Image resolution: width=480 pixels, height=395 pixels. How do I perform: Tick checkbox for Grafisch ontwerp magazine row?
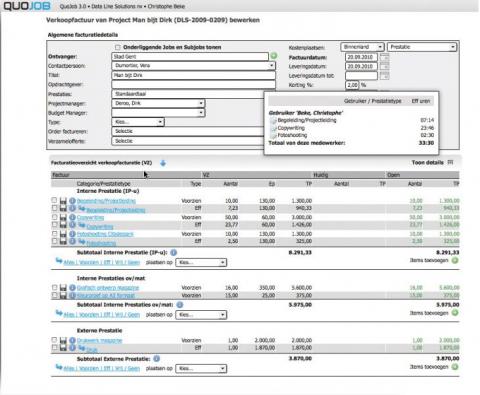(x=54, y=287)
